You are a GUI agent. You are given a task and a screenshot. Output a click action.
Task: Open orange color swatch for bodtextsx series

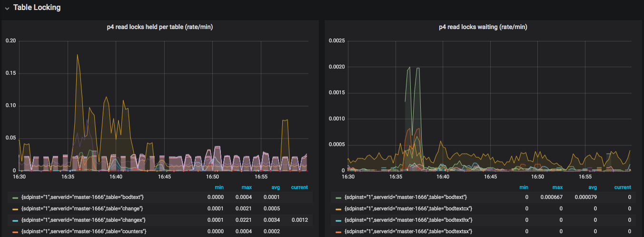(338, 232)
